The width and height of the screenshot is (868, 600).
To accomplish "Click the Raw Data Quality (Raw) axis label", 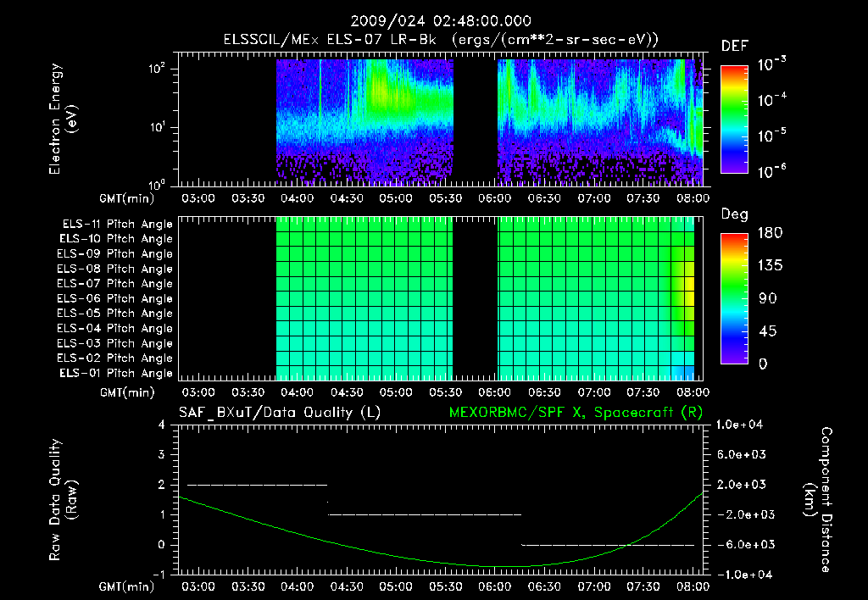I will [x=63, y=500].
